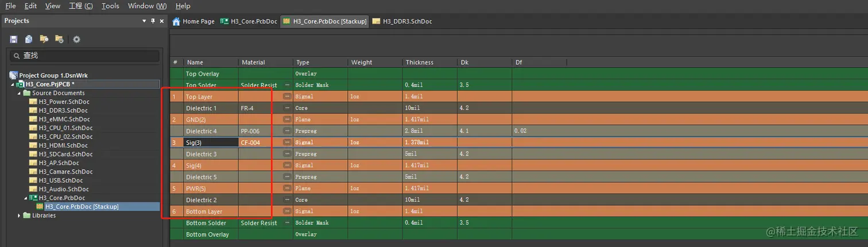Select the GND(2) layer name cell
This screenshot has width=868, height=247.
point(211,119)
